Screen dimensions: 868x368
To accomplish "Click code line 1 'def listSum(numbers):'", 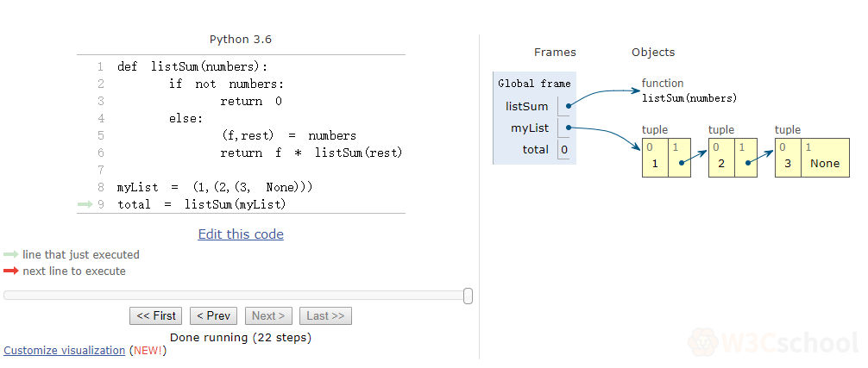I will click(x=192, y=66).
